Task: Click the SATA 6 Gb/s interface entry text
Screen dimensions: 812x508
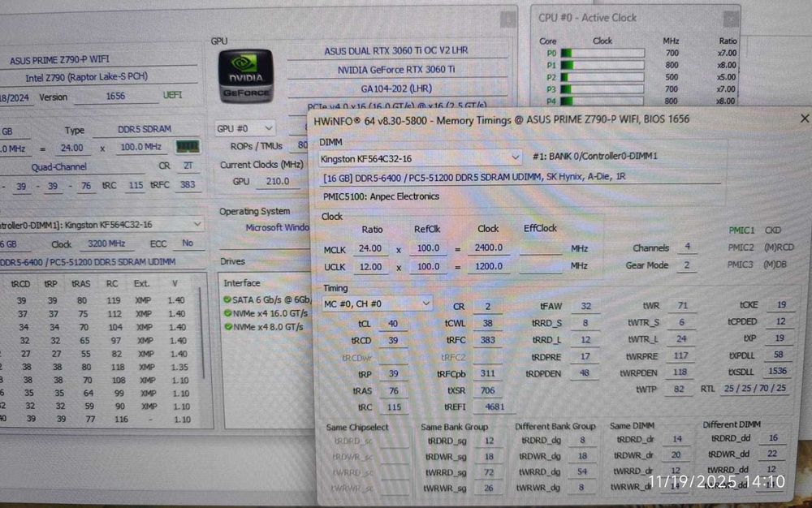Action: [271, 299]
